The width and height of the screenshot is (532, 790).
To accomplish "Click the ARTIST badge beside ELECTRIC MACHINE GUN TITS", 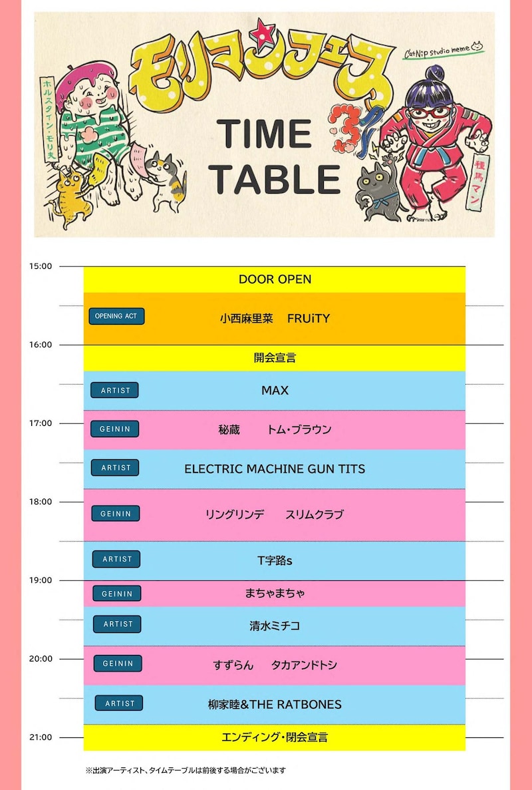I will pos(115,468).
